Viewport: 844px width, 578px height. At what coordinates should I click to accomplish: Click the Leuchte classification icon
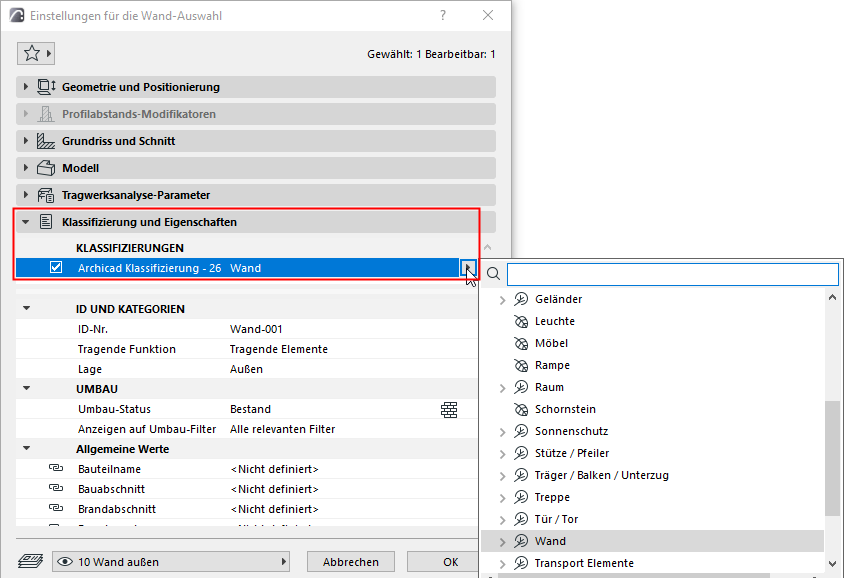pyautogui.click(x=521, y=321)
